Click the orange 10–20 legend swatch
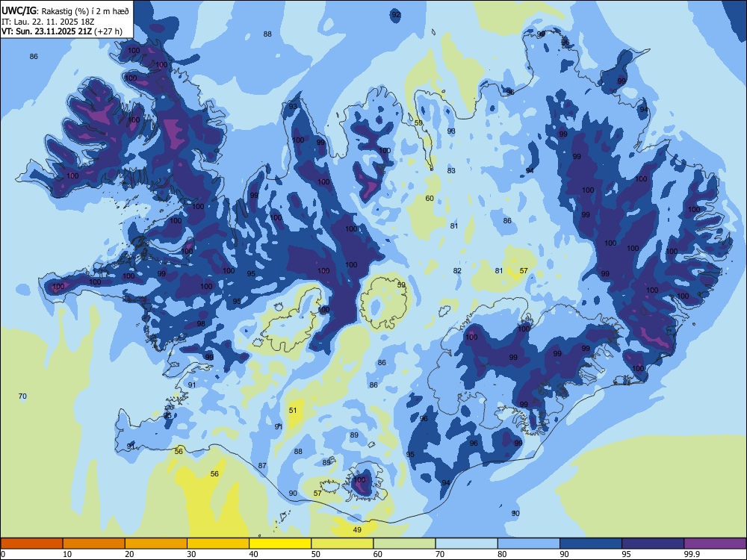 [94, 544]
